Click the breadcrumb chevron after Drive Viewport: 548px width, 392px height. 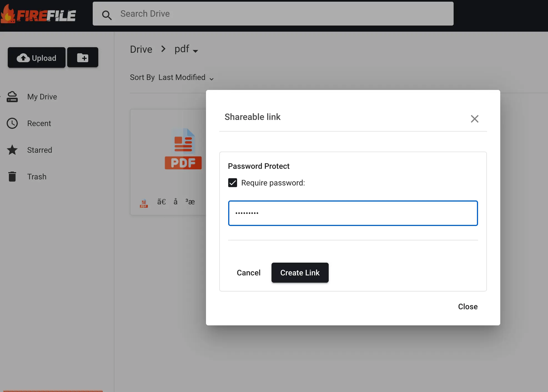163,49
